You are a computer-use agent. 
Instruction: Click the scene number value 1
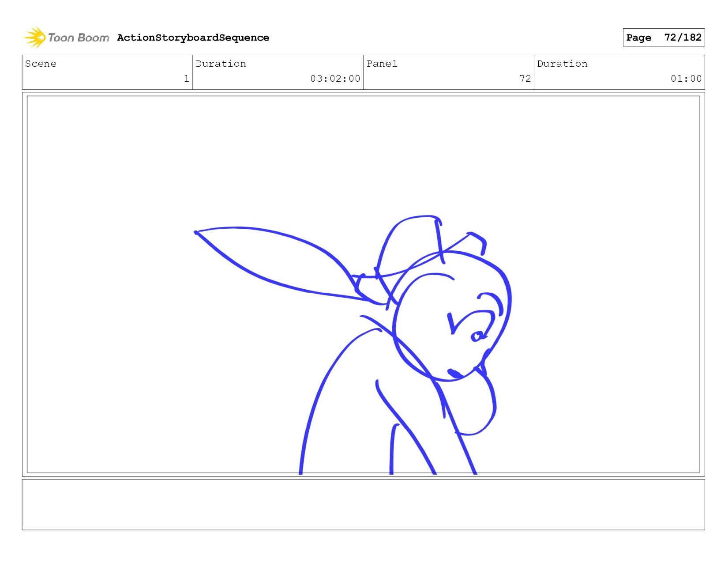click(187, 79)
